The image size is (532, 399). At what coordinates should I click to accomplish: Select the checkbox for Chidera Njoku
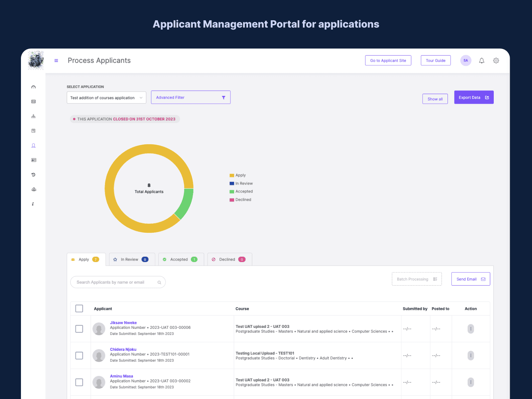[x=79, y=355]
